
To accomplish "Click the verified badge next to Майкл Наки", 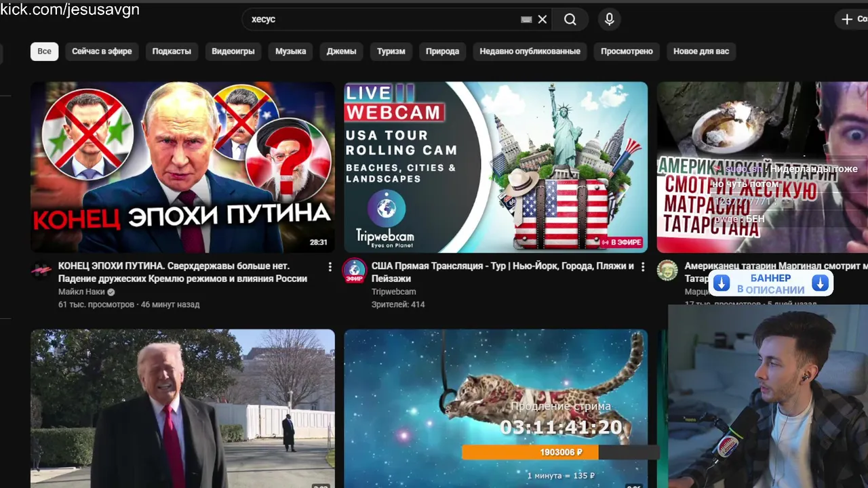I will pos(111,292).
